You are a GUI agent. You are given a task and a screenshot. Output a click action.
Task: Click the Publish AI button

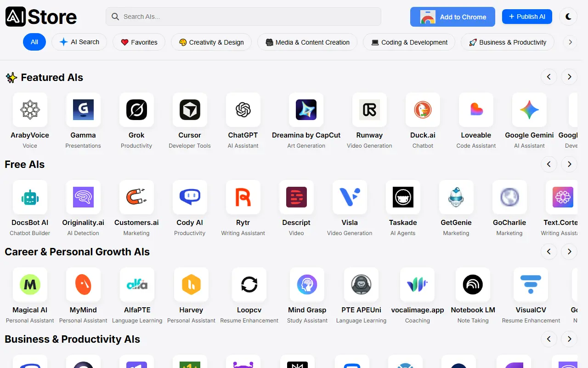click(x=527, y=17)
